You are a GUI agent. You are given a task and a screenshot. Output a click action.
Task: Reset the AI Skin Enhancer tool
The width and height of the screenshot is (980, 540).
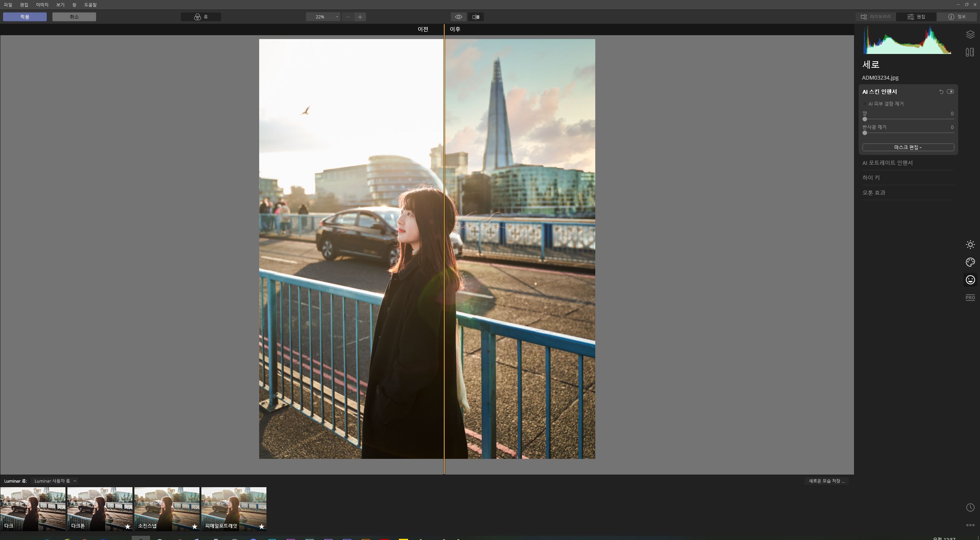(x=941, y=91)
